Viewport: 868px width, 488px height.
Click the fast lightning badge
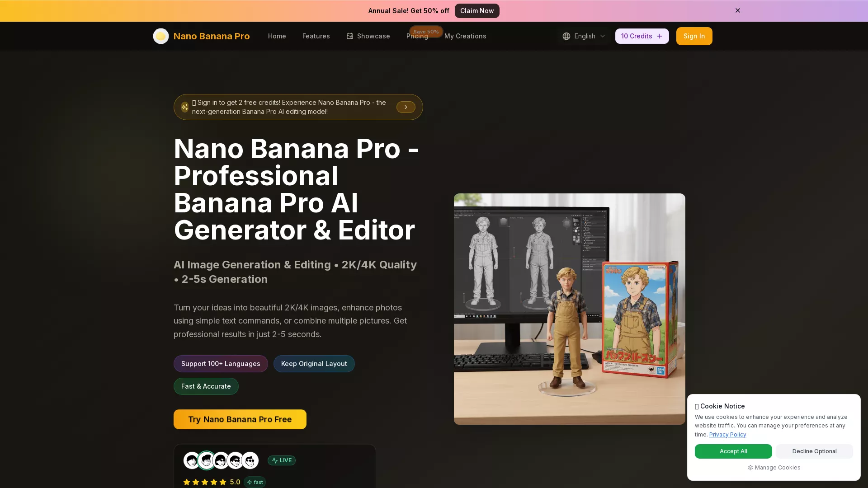[255, 482]
